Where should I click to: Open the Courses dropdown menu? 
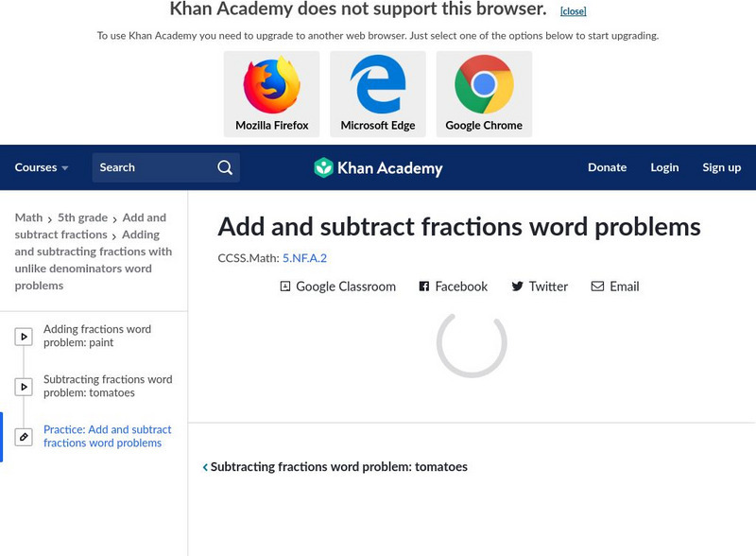(x=42, y=167)
